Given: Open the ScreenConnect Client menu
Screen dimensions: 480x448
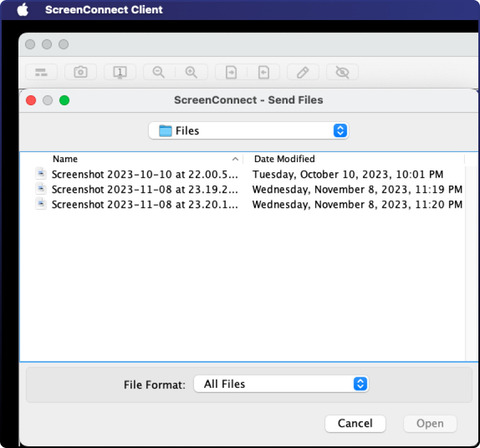Looking at the screenshot, I should tap(104, 10).
